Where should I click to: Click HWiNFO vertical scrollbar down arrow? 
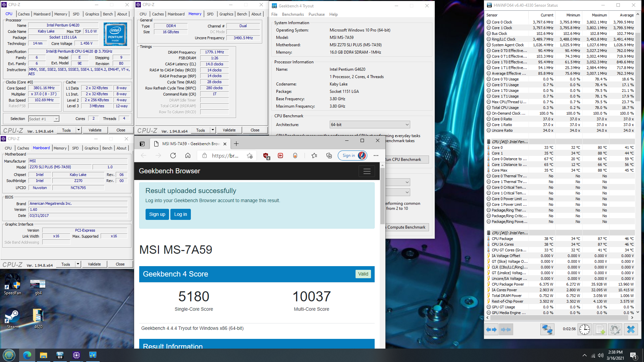pyautogui.click(x=638, y=312)
